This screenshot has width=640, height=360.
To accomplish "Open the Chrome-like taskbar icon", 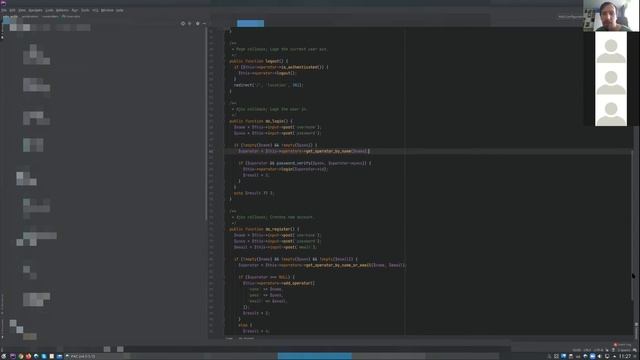I will point(21,356).
